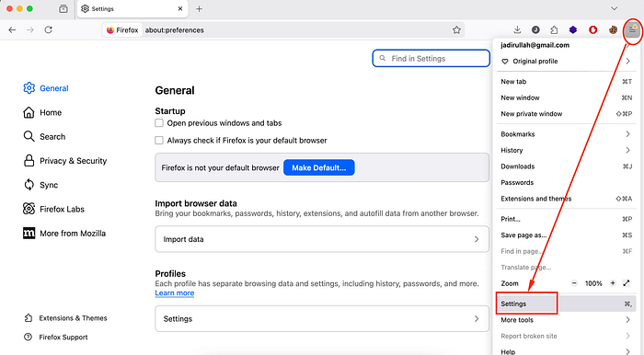Enable Open previous windows and tabs

pyautogui.click(x=159, y=122)
